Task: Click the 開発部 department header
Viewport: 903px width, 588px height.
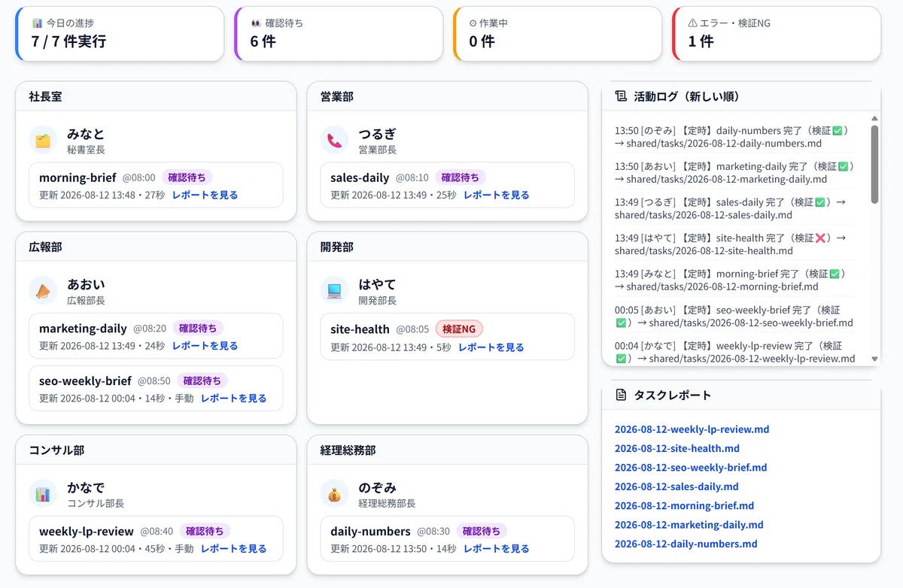Action: point(447,247)
